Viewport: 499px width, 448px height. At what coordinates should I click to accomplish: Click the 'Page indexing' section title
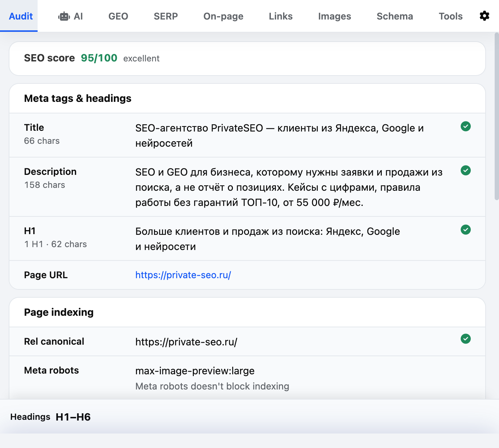[x=59, y=312]
